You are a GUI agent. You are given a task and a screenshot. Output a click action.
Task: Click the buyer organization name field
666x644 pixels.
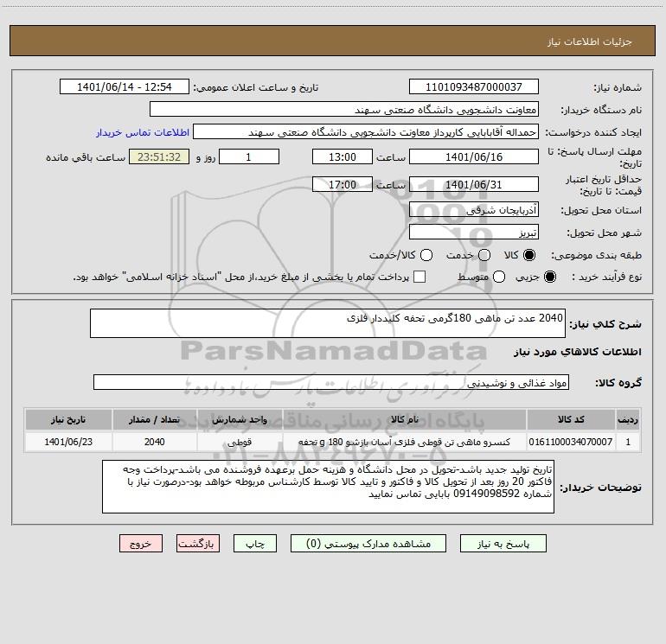(x=344, y=110)
